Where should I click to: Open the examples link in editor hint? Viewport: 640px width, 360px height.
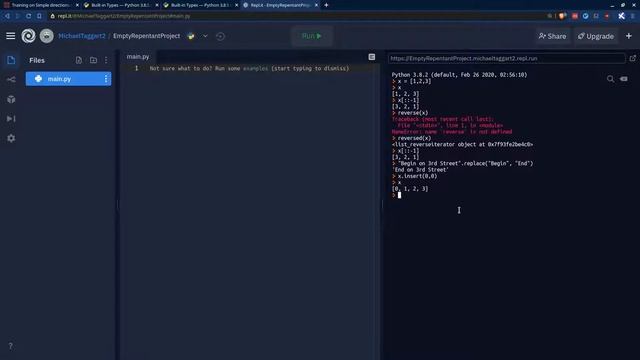256,69
